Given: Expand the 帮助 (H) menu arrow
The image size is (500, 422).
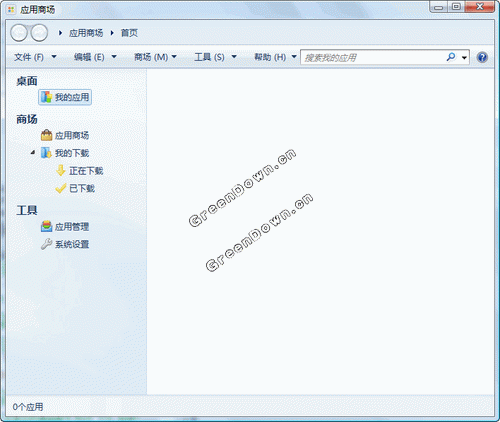Looking at the screenshot, I should (294, 57).
